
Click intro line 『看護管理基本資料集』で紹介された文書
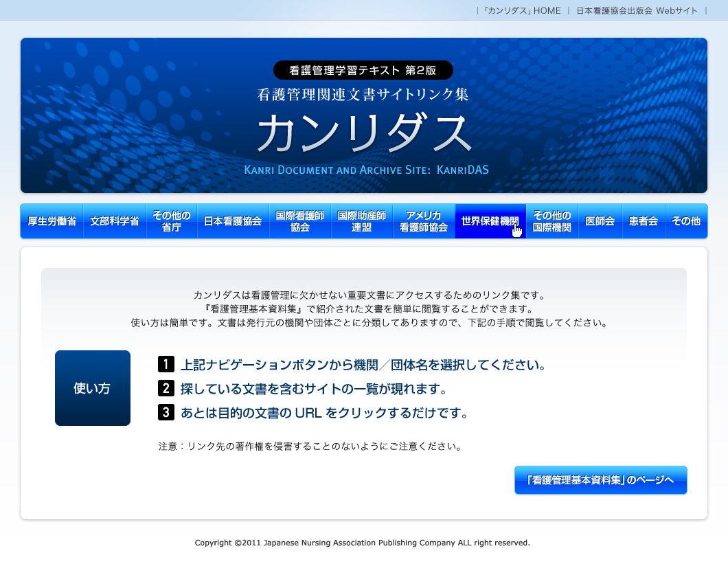point(369,309)
